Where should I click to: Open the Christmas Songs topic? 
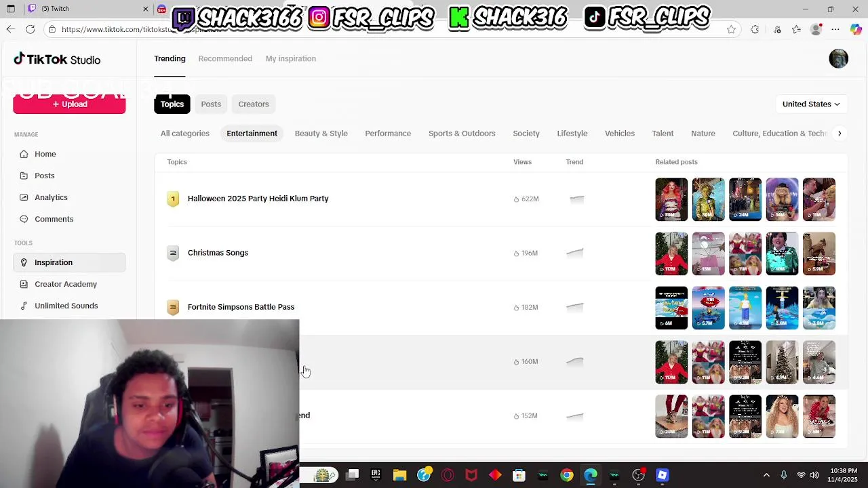tap(218, 253)
